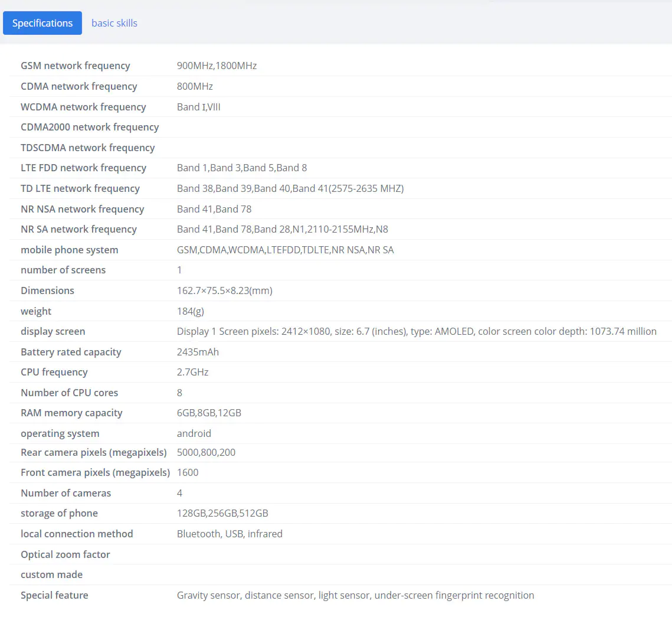Image resolution: width=672 pixels, height=617 pixels.
Task: Select the Optical zoom factor label
Action: (65, 554)
